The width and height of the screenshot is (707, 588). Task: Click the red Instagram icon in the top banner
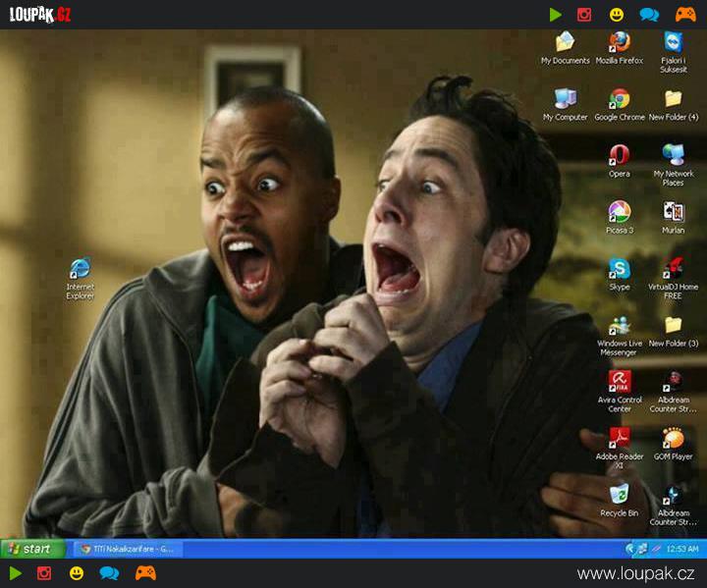click(x=584, y=15)
